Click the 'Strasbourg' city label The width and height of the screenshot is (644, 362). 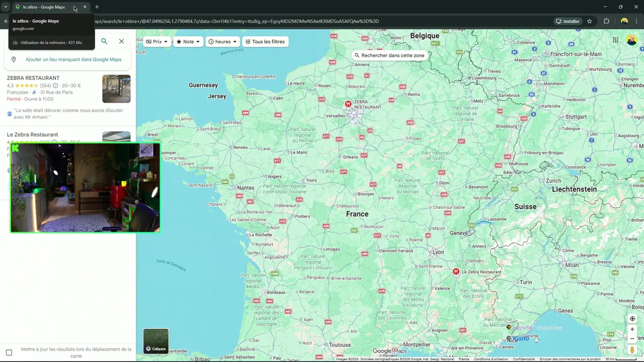coord(506,127)
